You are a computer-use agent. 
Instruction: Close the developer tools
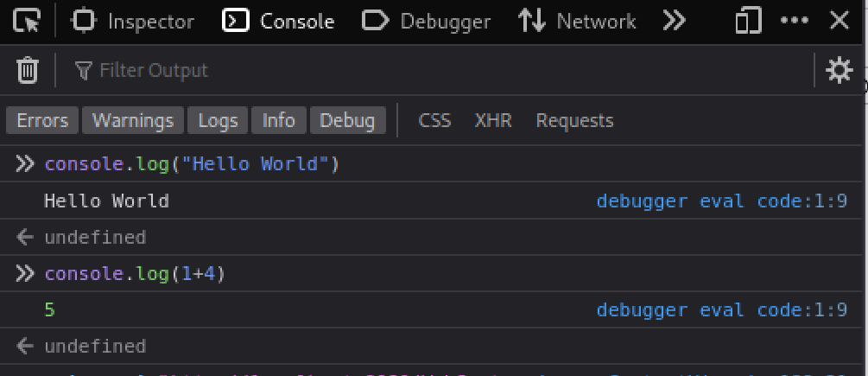click(x=839, y=22)
